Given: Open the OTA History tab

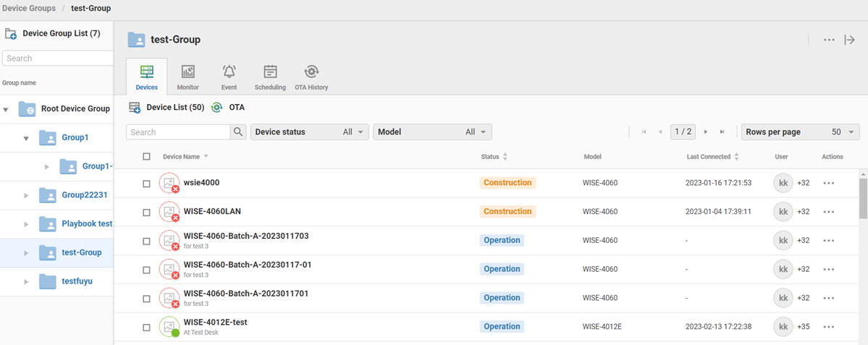Looking at the screenshot, I should (x=311, y=77).
